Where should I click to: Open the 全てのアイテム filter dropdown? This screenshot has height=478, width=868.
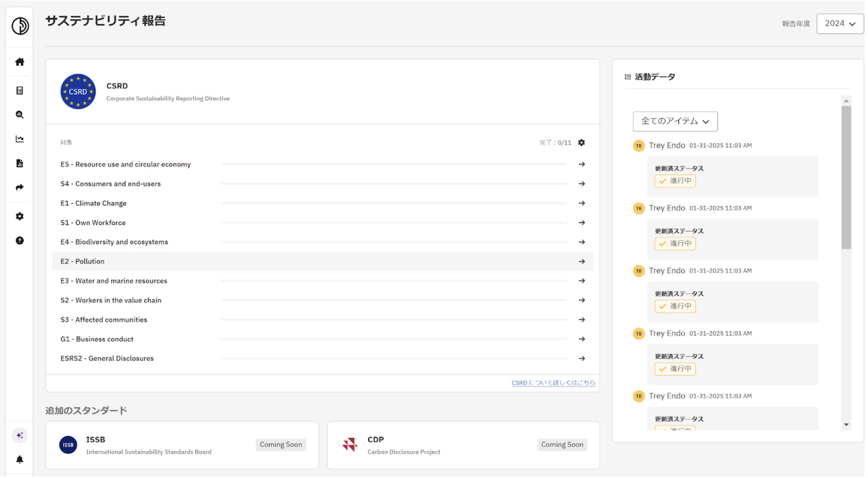[x=675, y=122]
